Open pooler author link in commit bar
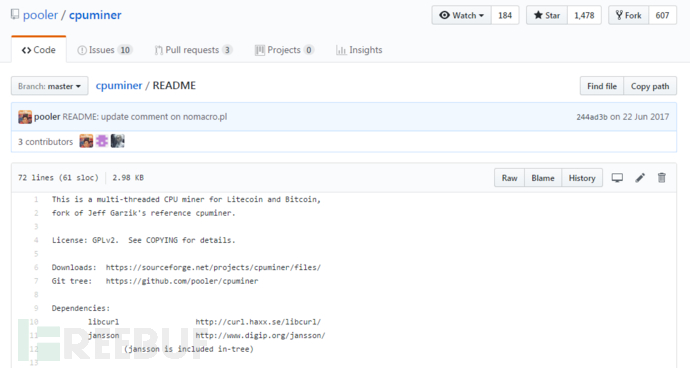The height and width of the screenshot is (368, 690). coord(47,117)
